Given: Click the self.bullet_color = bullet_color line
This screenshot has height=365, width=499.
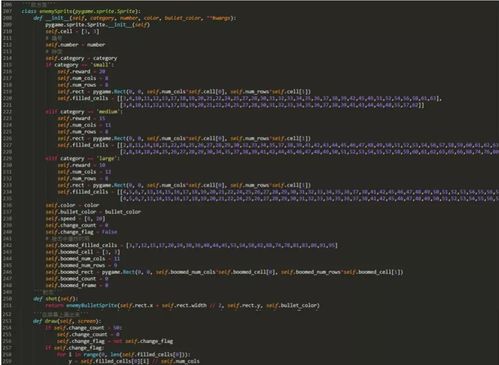Looking at the screenshot, I should pyautogui.click(x=93, y=212).
